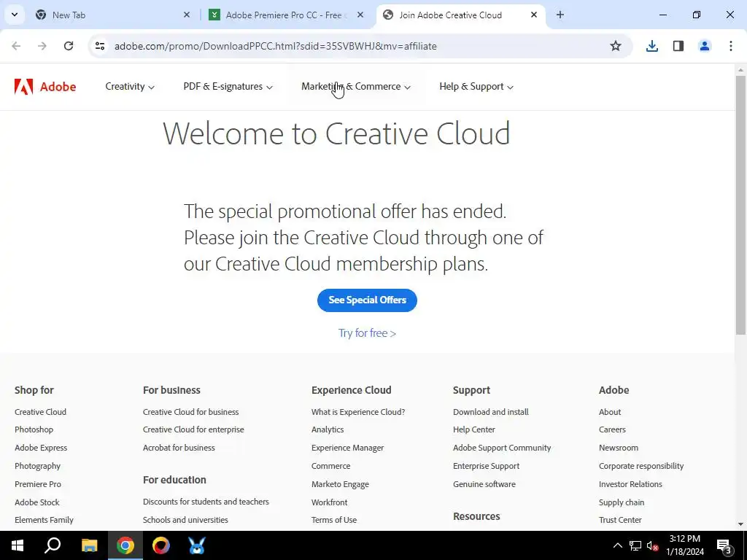Expand the PDF & E-signatures menu
The width and height of the screenshot is (747, 560).
click(x=228, y=87)
